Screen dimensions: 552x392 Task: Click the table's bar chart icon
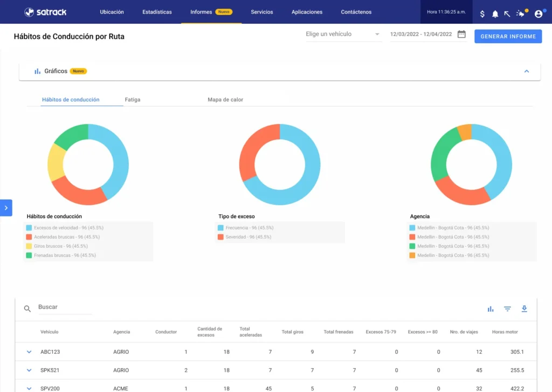(x=491, y=309)
